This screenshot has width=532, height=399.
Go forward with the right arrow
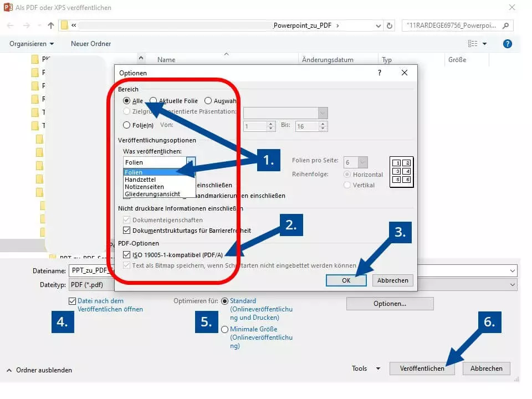tap(27, 25)
